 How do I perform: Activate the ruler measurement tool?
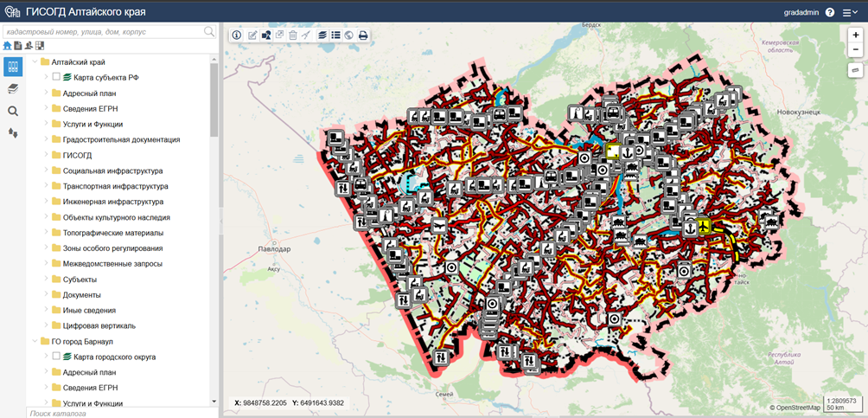pyautogui.click(x=856, y=70)
